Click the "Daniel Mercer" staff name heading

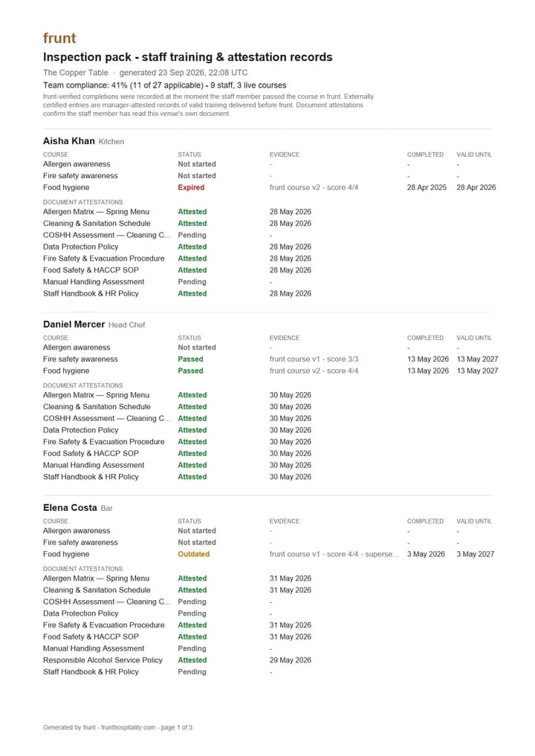coord(74,325)
